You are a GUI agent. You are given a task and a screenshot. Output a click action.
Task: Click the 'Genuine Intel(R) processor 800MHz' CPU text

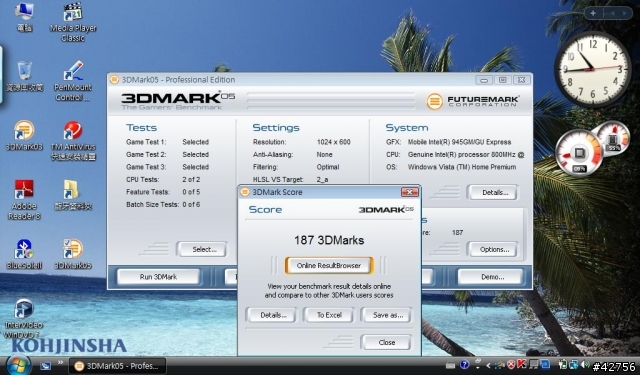coord(466,155)
